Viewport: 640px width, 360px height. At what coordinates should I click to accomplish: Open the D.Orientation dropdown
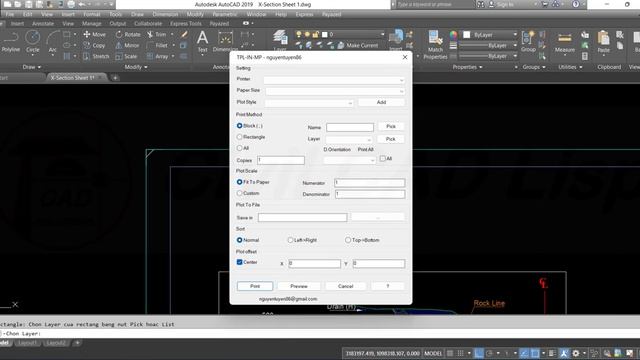pyautogui.click(x=349, y=160)
